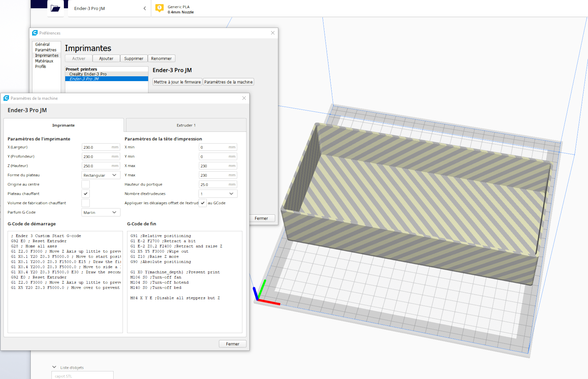Open Nombre d'extrudeuses dropdown
Viewport: 588px width, 379px height.
tap(218, 194)
